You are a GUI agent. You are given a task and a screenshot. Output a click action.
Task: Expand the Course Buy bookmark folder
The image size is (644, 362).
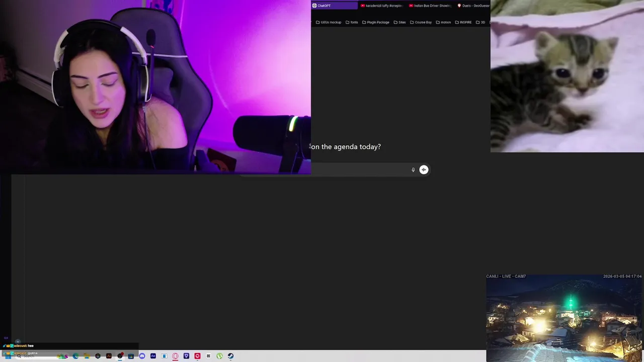421,22
